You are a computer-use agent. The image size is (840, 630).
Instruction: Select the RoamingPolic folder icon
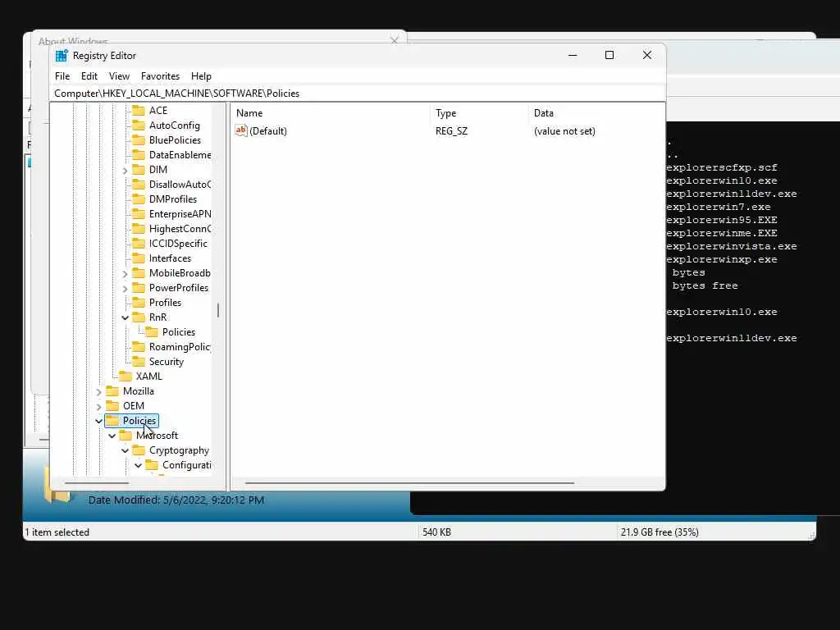(139, 347)
